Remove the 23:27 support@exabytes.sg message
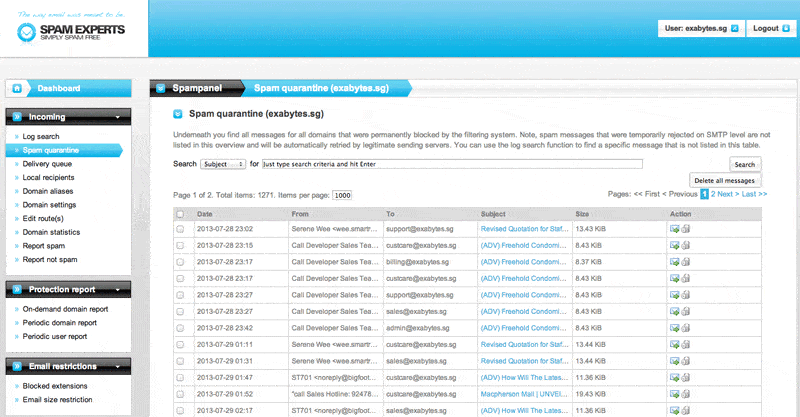This screenshot has width=800, height=417. 686,295
